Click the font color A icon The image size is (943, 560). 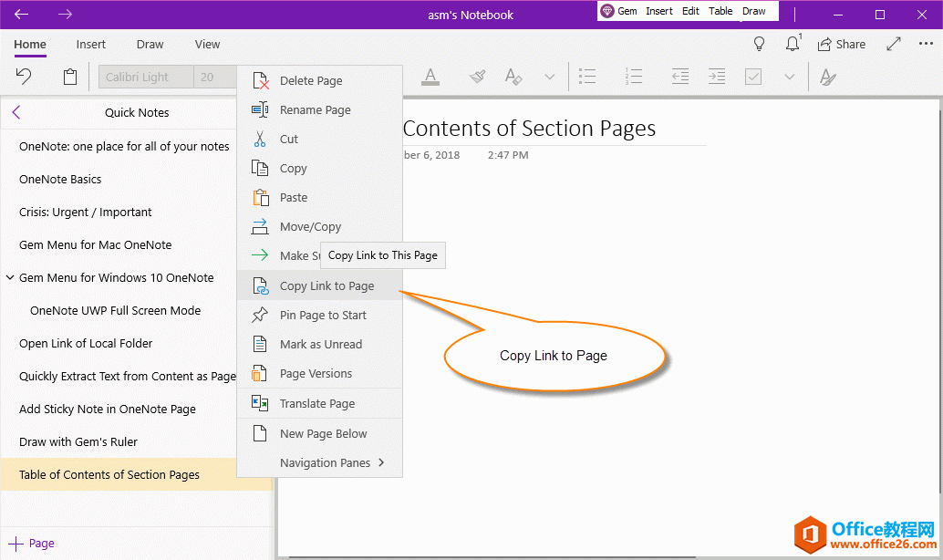point(430,78)
